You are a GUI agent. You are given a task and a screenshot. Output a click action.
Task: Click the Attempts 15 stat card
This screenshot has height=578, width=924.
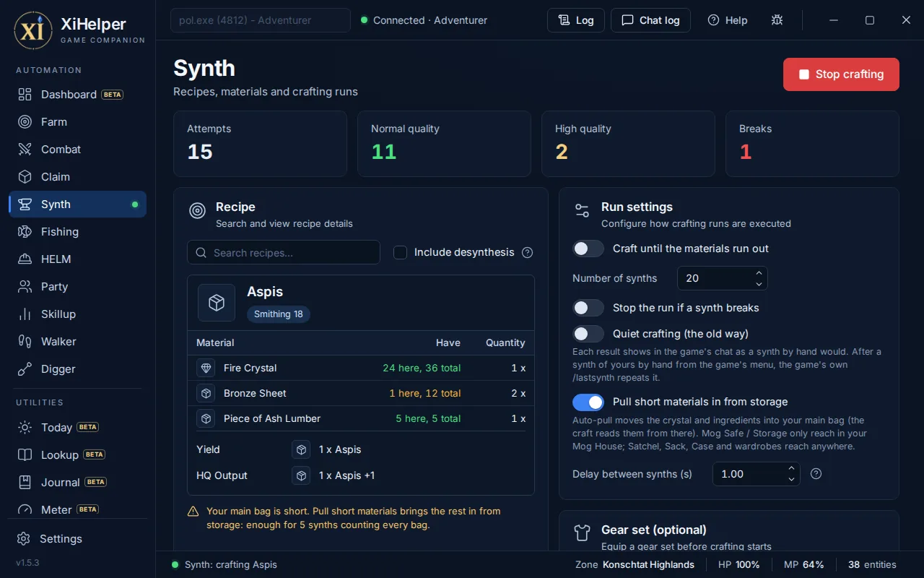[x=260, y=144]
